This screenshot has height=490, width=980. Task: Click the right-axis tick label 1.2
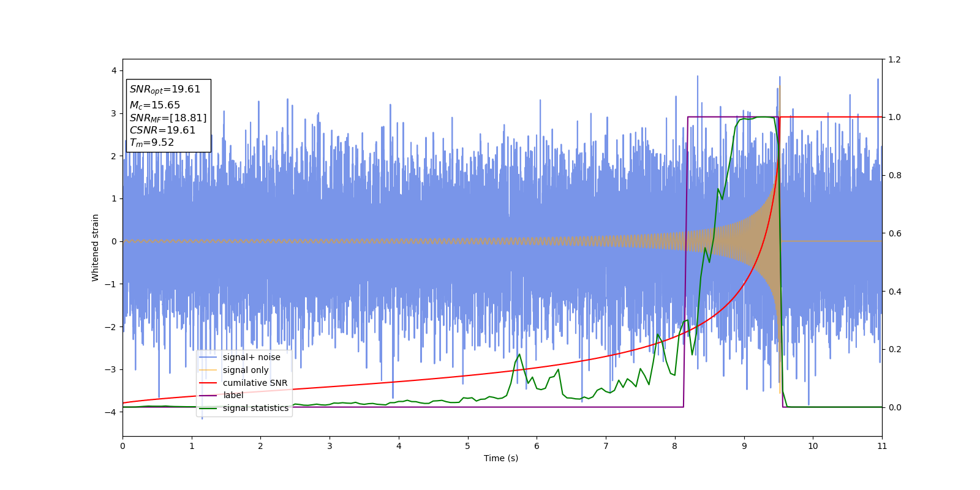coord(895,59)
